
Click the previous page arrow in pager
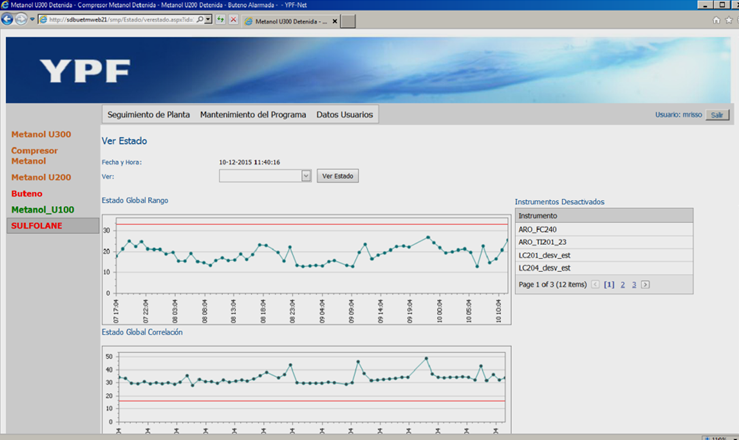[x=595, y=285]
